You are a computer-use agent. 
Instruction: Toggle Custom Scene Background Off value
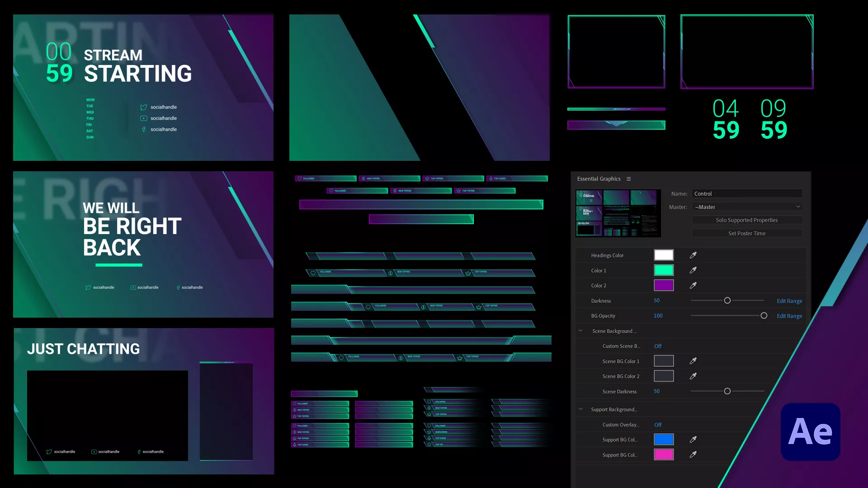click(x=658, y=346)
